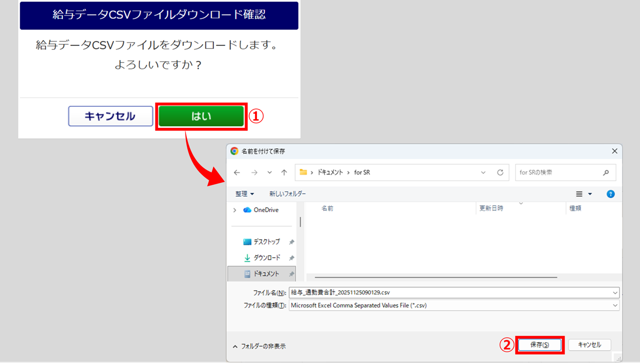Image resolution: width=640 pixels, height=364 pixels.
Task: Open recent locations chevron dropdown
Action: coord(269,172)
